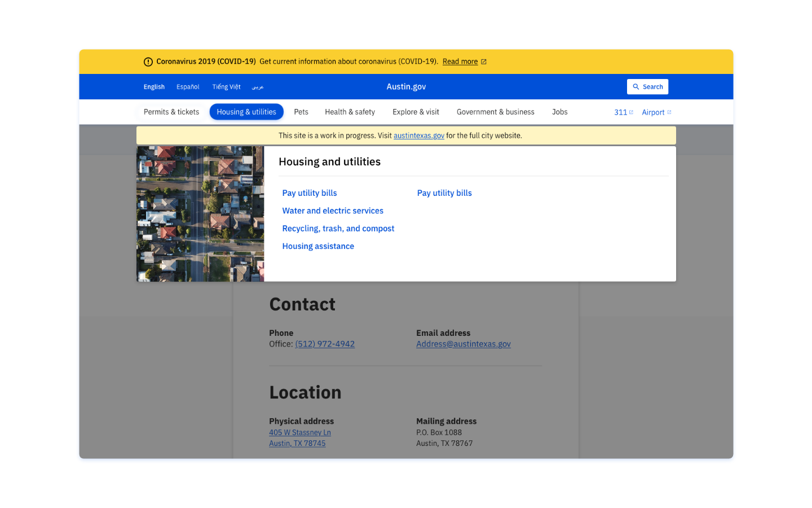Image resolution: width=812 pixels, height=508 pixels.
Task: Open Pay utility bills in second column
Action: coord(444,193)
